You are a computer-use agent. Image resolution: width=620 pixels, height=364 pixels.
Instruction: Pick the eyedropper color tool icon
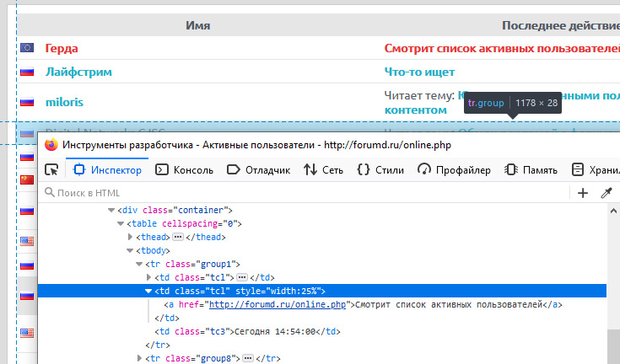click(x=607, y=193)
